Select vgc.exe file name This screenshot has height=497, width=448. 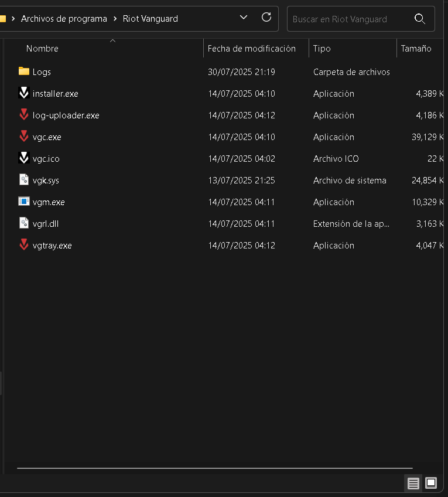click(x=47, y=137)
